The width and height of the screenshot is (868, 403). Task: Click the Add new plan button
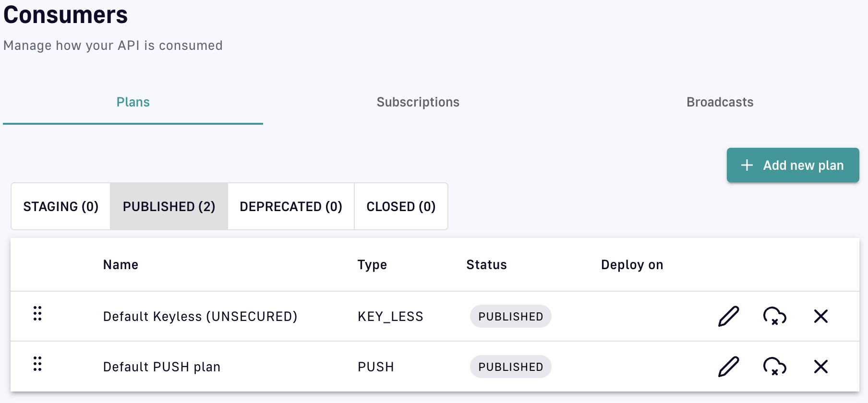pyautogui.click(x=793, y=165)
